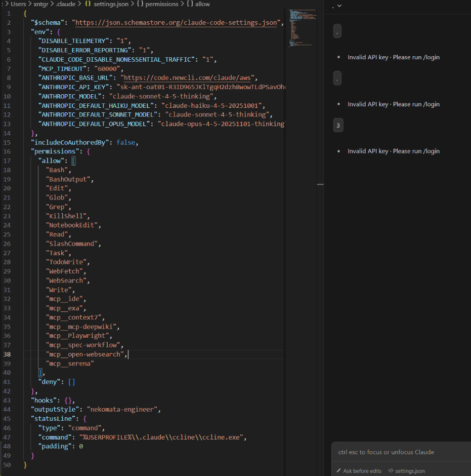Click the sk-ant-oat01 API key value
471x476 pixels.
tap(201, 87)
